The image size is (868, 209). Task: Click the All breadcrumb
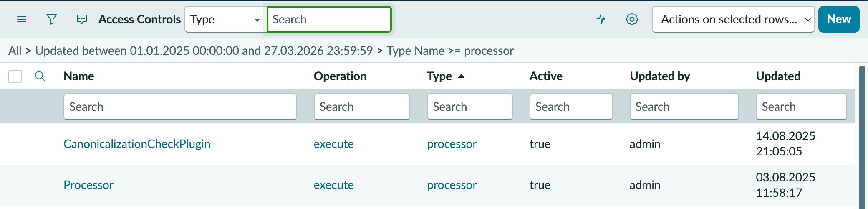(x=15, y=51)
